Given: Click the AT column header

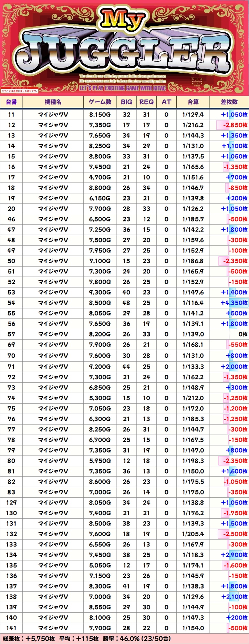Looking at the screenshot, I should 166,102.
